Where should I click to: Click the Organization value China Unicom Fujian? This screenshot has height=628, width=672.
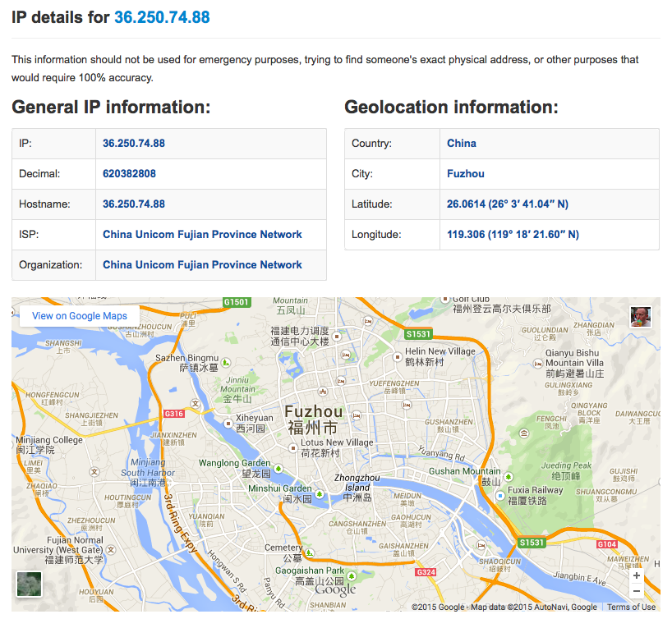(202, 264)
